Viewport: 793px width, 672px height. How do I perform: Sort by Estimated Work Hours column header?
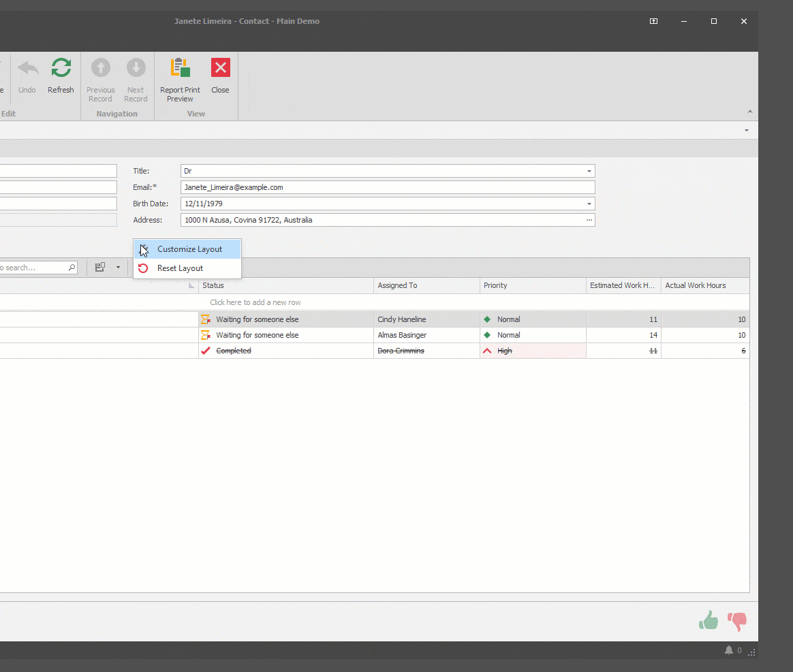point(623,285)
